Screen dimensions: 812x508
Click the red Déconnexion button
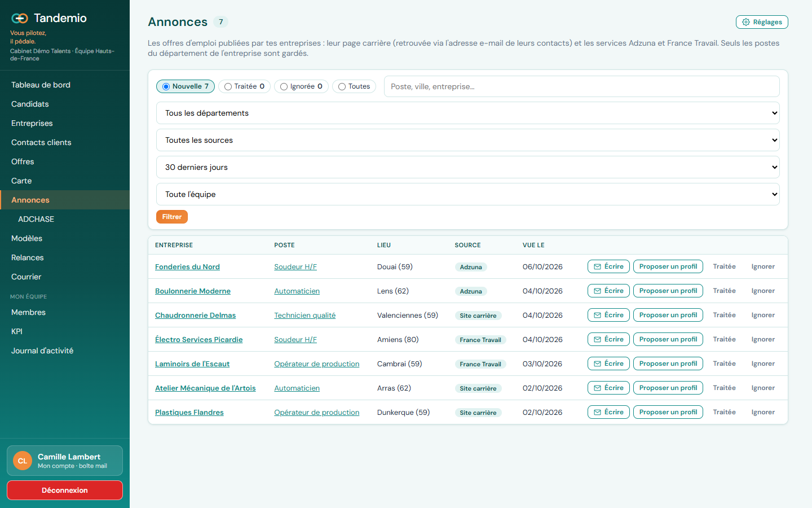pos(65,490)
